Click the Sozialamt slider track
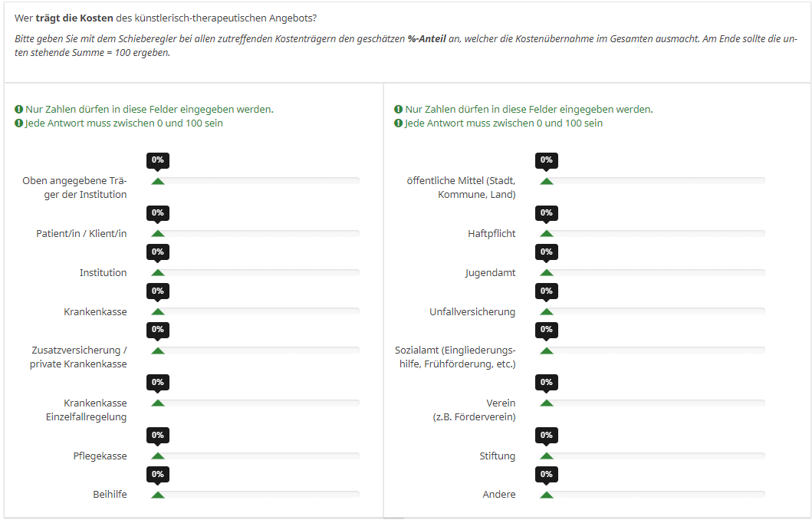Image resolution: width=812 pixels, height=520 pixels. coord(653,351)
